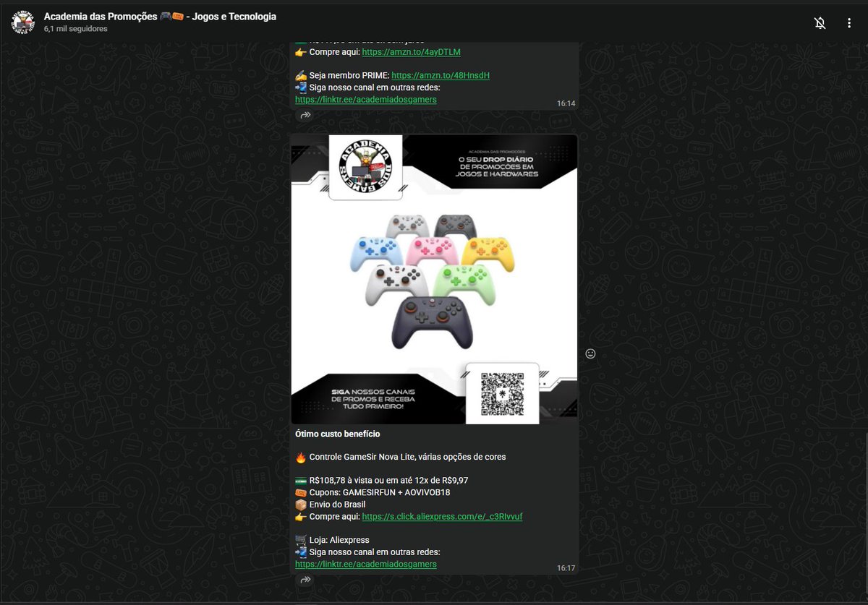Click the 16:14 message timestamp
The width and height of the screenshot is (868, 605).
coord(566,104)
